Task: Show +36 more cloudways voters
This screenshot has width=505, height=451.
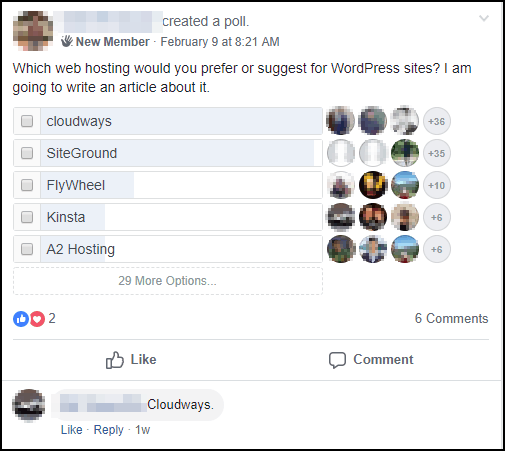Action: pyautogui.click(x=437, y=121)
